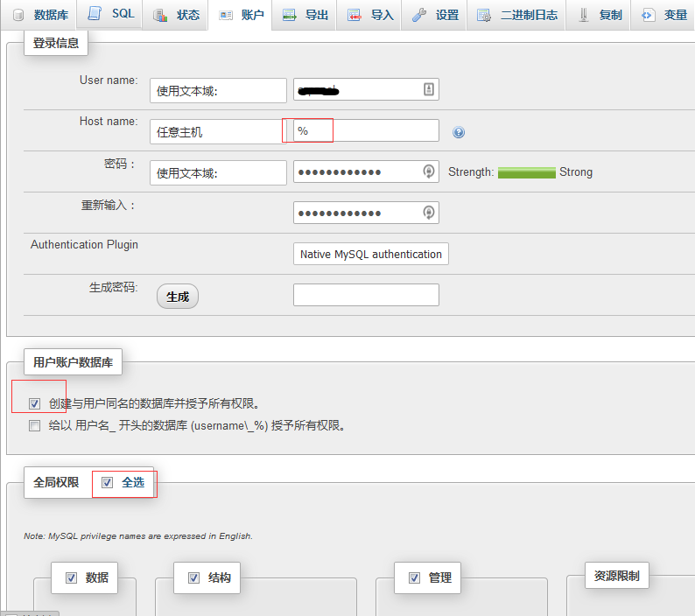Click the green password strength bar
The height and width of the screenshot is (616, 695).
click(x=526, y=172)
